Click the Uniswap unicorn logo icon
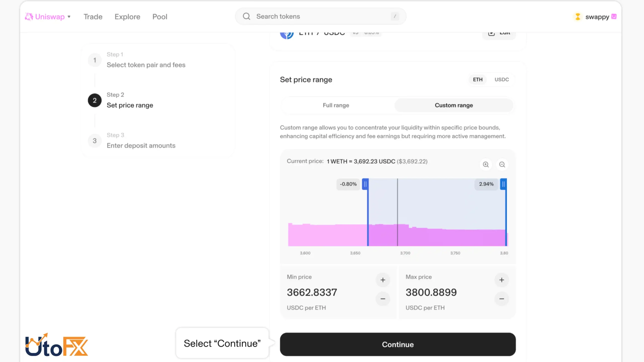This screenshot has width=644, height=362. 29,17
